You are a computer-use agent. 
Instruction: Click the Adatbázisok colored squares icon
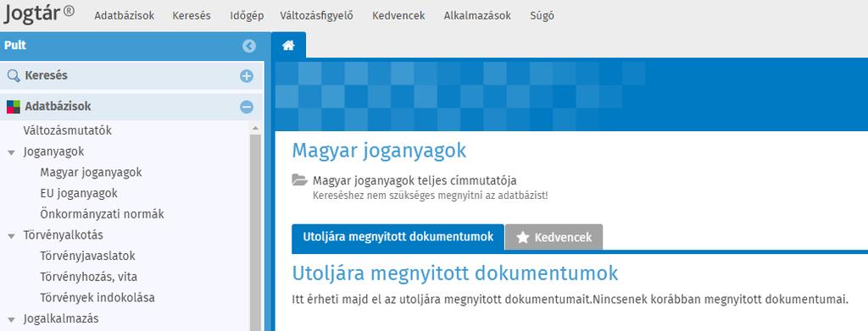click(14, 107)
